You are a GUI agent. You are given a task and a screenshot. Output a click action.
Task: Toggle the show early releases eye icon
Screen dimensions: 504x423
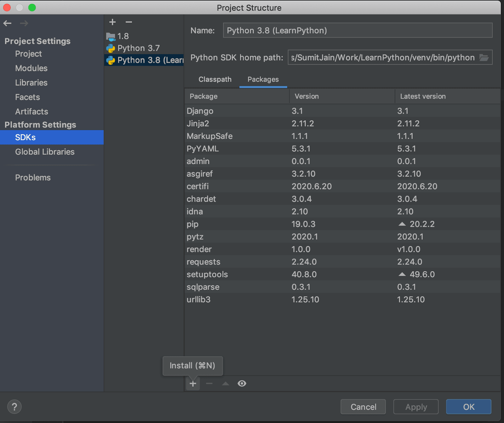click(242, 383)
